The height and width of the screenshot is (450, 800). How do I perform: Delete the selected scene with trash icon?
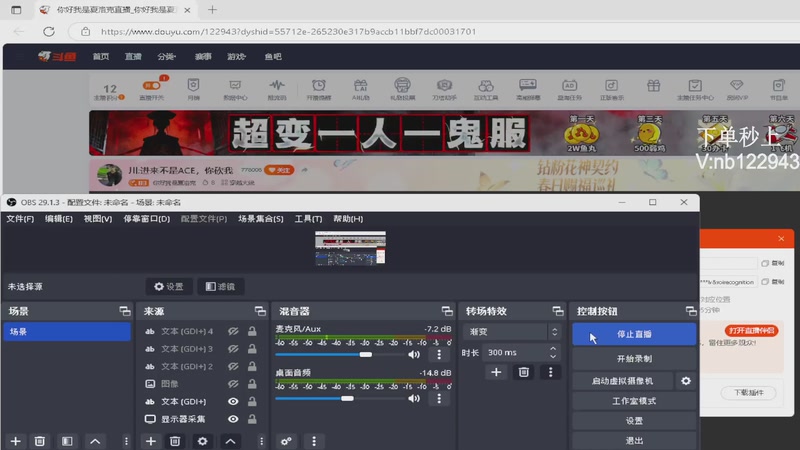pyautogui.click(x=40, y=441)
